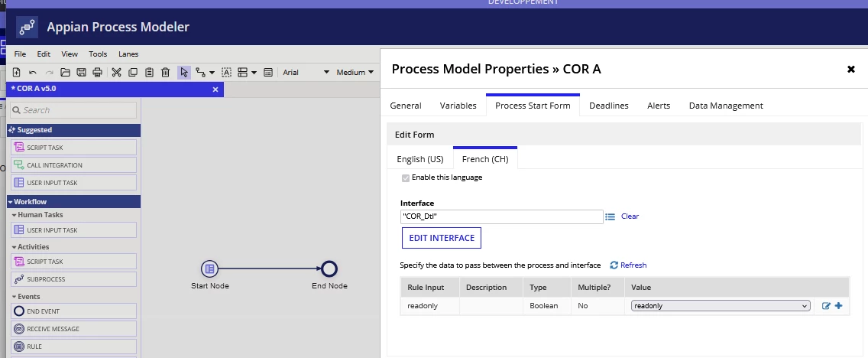868x358 pixels.
Task: Click the Clear link
Action: (630, 216)
